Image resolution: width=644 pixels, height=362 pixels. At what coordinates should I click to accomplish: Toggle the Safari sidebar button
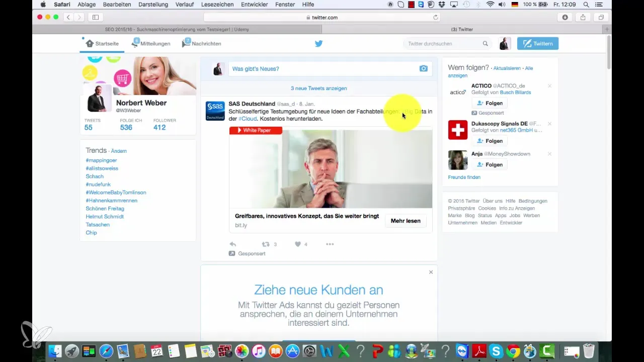click(x=95, y=17)
